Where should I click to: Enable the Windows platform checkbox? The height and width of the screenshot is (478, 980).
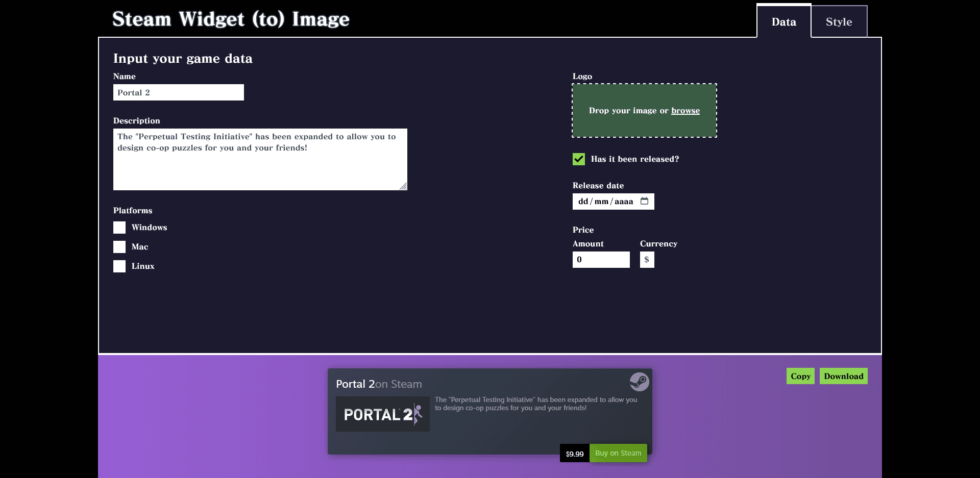pos(119,228)
